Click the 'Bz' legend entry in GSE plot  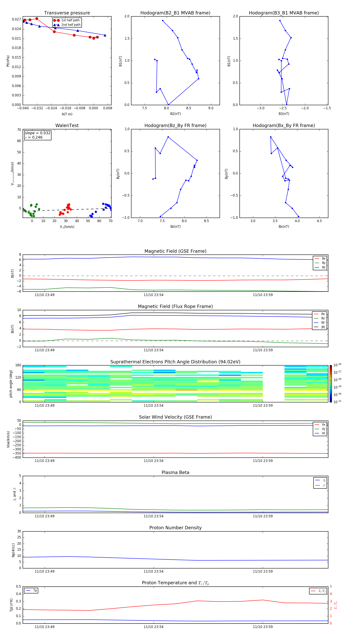coord(320,267)
